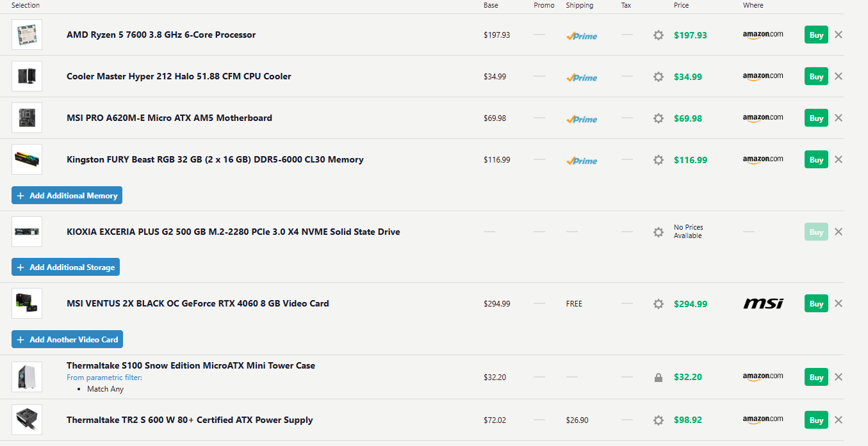Click the Prime logo for Kingston FURY memory
The width and height of the screenshot is (868, 446).
(x=582, y=161)
